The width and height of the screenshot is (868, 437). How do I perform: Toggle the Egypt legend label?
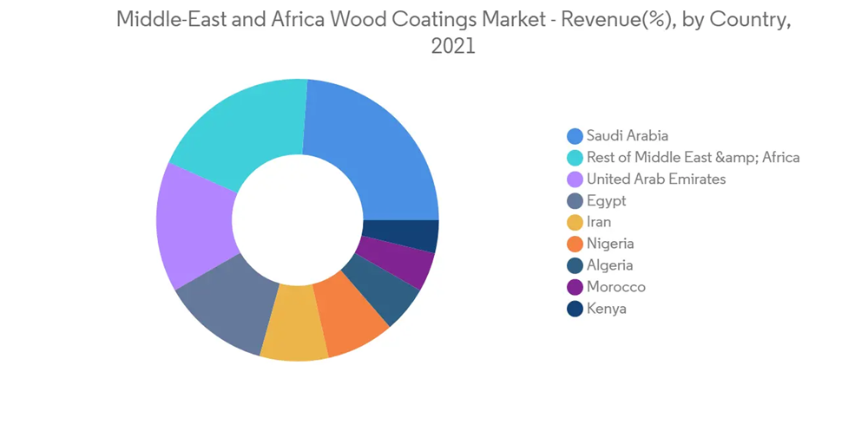606,201
